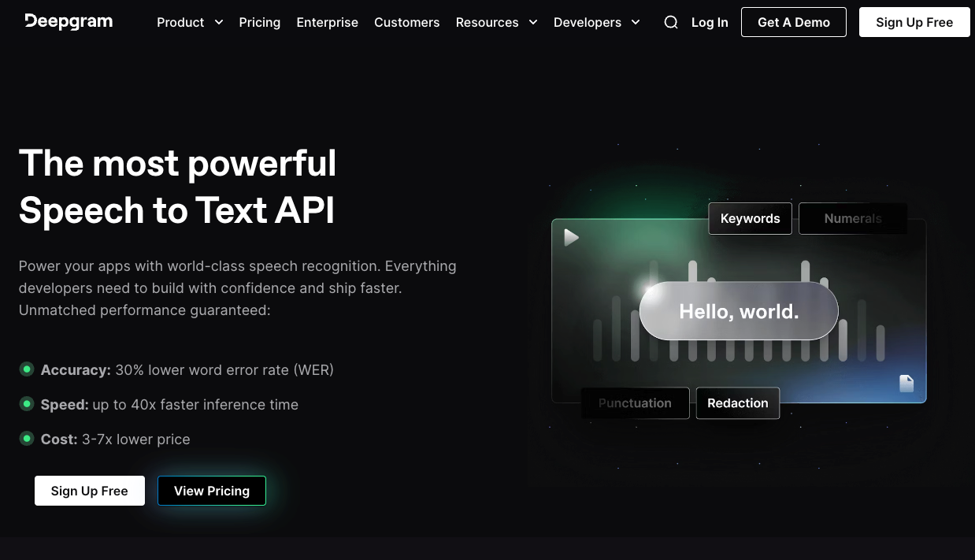This screenshot has width=975, height=560.
Task: Open the Resources menu
Action: [x=487, y=22]
